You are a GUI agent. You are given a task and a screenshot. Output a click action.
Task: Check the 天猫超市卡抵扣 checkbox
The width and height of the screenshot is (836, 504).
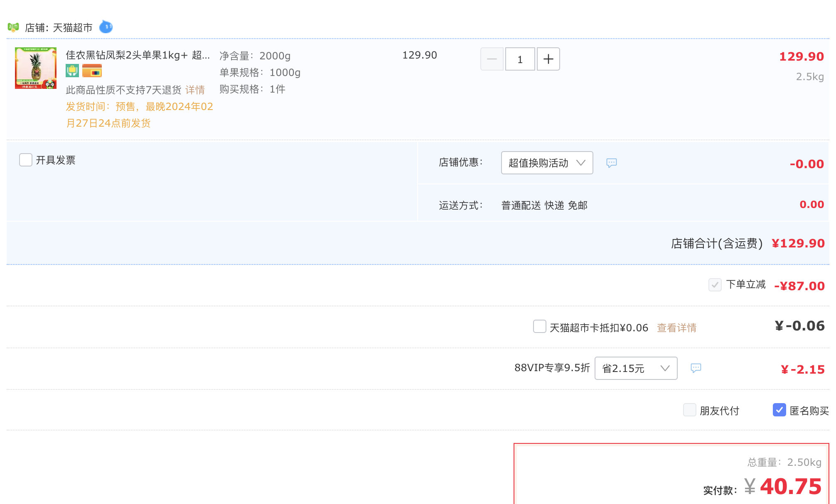point(540,326)
